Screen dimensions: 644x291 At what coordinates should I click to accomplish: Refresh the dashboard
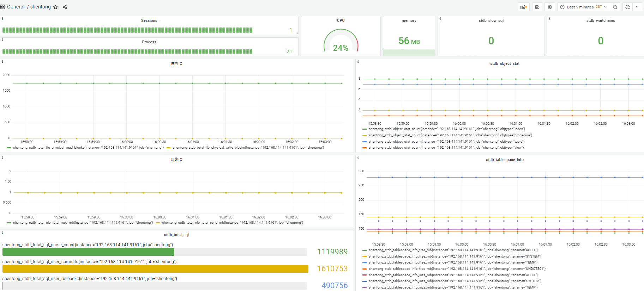627,7
